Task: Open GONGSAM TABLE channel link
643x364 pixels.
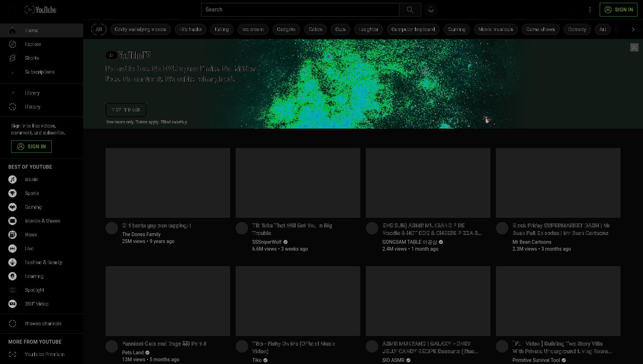Action: click(x=410, y=242)
